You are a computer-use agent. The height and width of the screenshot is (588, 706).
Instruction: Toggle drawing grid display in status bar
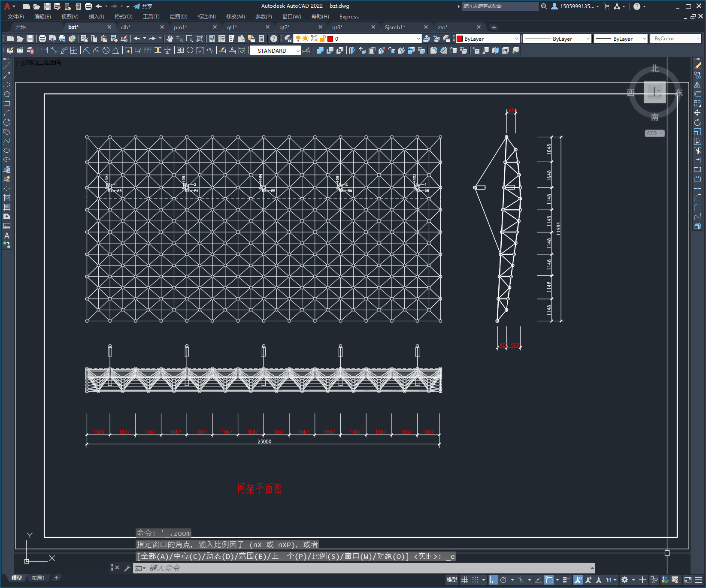pos(465,580)
